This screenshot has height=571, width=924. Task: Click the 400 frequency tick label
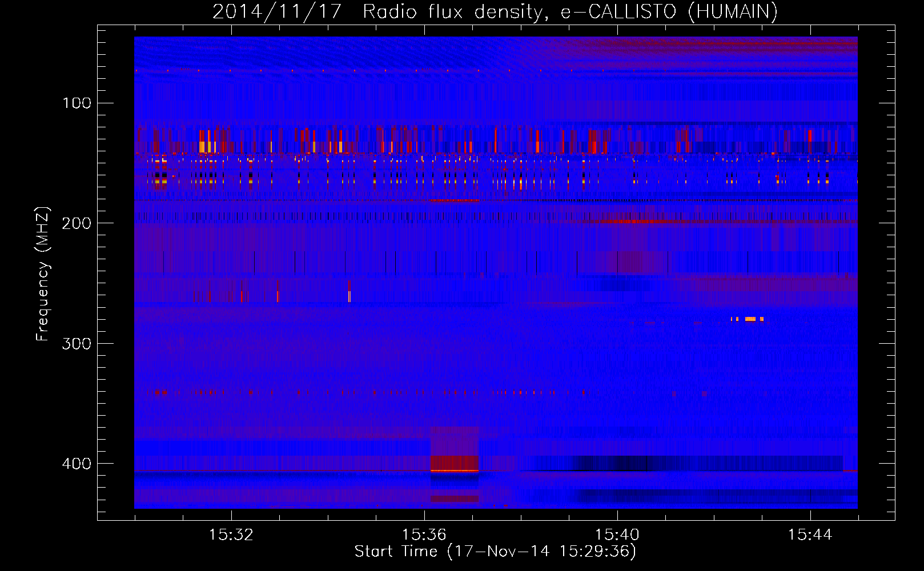pyautogui.click(x=77, y=464)
